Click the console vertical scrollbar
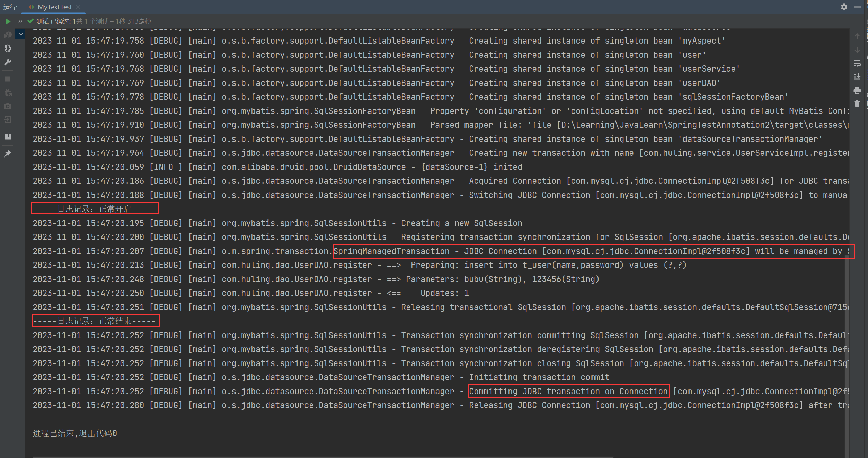Screen dimensions: 868x458 847,357
